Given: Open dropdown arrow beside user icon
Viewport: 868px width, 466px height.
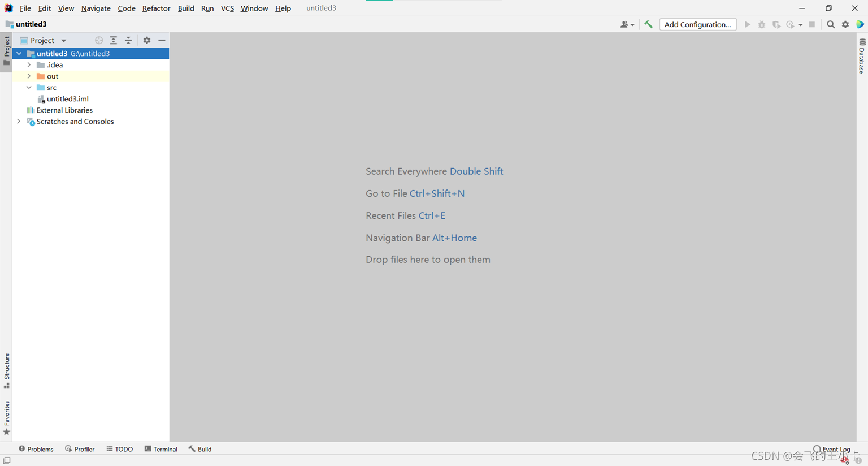Looking at the screenshot, I should point(632,25).
